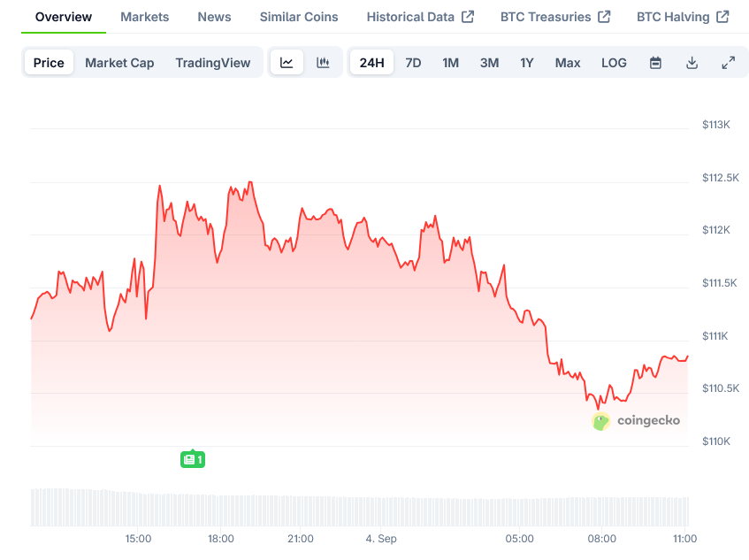Click the external-link arrow beside BTC Halving

pos(722,17)
